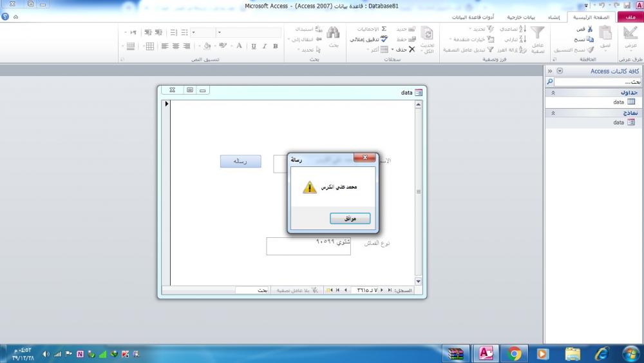
Task: Click the موافق button in message dialog
Action: tap(350, 219)
